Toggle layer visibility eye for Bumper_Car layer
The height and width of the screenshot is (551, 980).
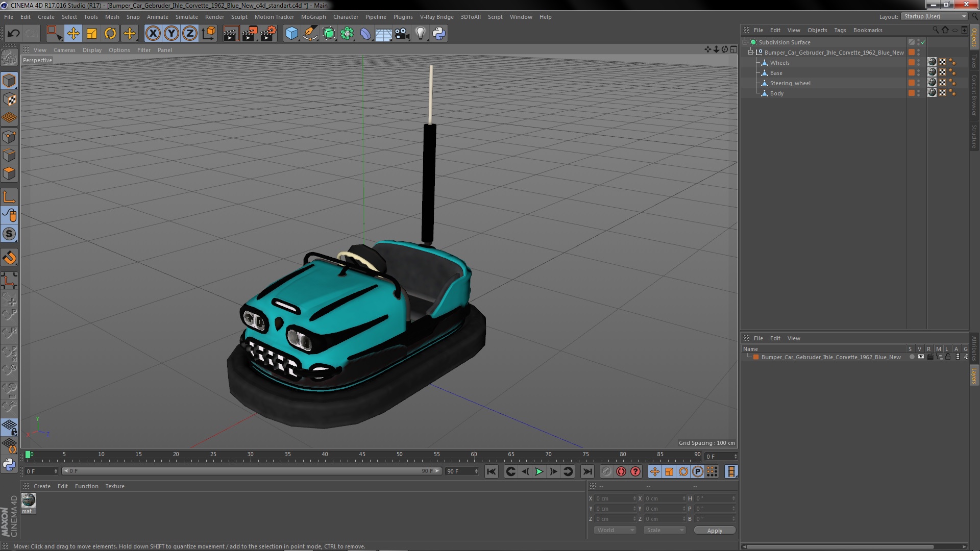[x=921, y=357]
